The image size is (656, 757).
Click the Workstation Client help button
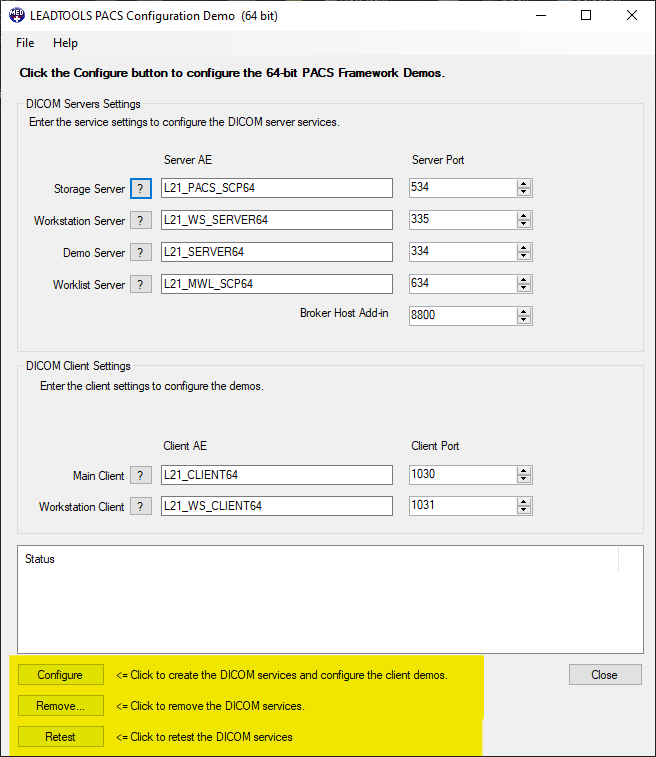pos(140,506)
